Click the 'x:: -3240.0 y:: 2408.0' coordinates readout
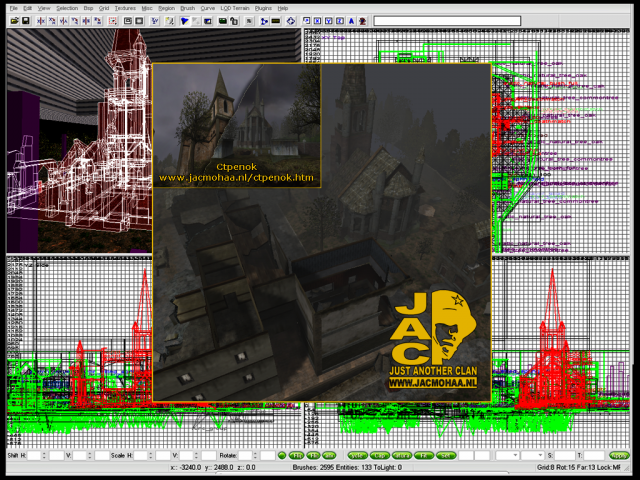Image resolution: width=640 pixels, height=480 pixels. [x=201, y=467]
